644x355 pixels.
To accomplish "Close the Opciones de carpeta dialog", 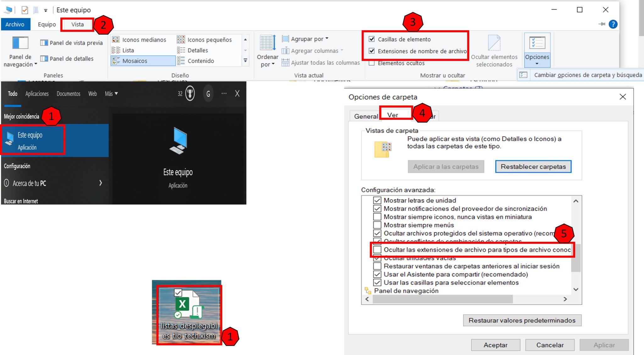I will click(x=623, y=97).
